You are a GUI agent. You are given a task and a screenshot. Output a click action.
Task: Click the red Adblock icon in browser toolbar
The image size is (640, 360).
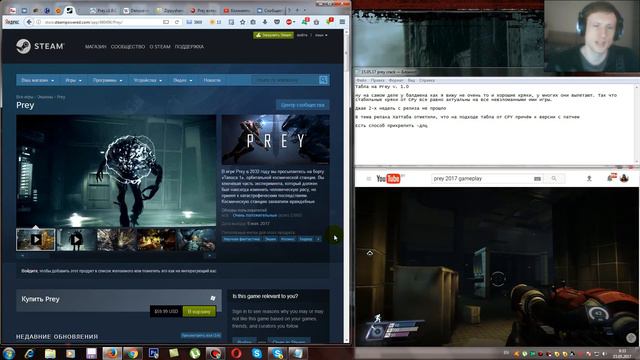coord(289,22)
